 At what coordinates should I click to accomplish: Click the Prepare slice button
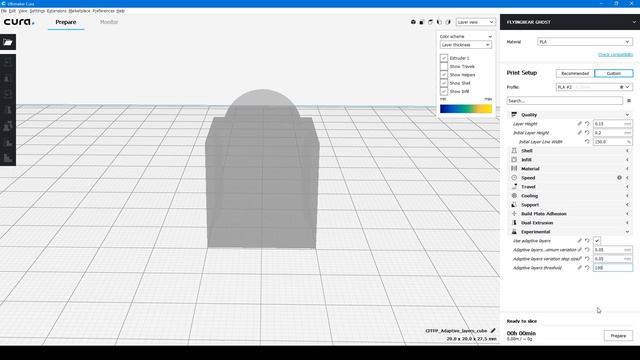click(618, 336)
